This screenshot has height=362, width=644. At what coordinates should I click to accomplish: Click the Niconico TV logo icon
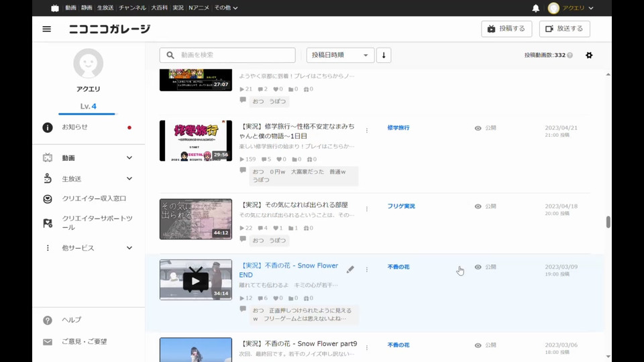(55, 8)
